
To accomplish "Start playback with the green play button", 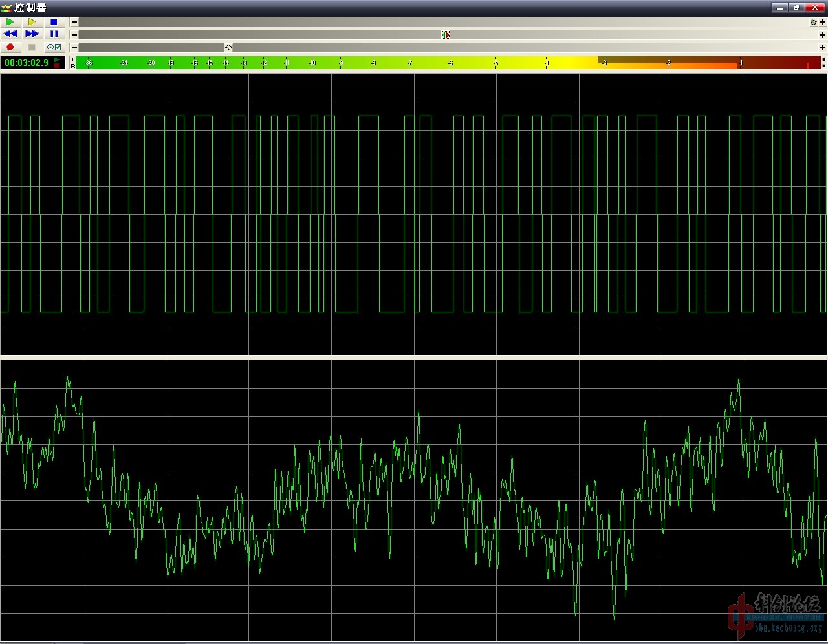I will [x=10, y=22].
